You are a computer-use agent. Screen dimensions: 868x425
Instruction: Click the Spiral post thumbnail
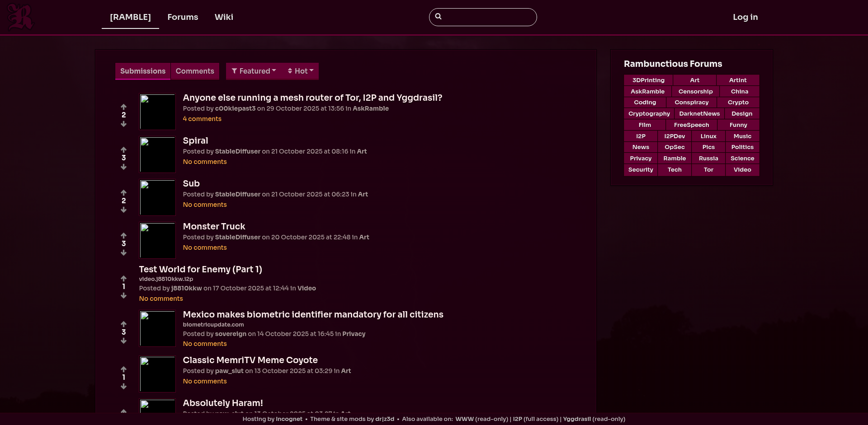pyautogui.click(x=157, y=155)
